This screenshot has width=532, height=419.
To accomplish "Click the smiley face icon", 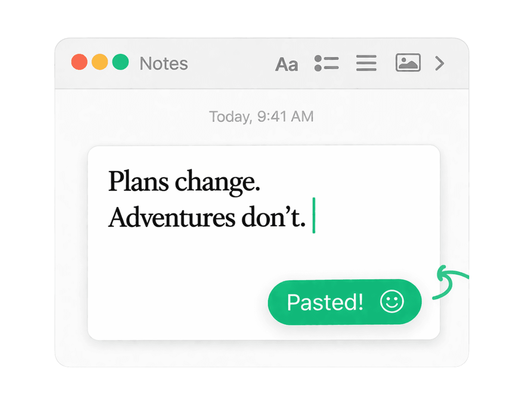I will 392,301.
